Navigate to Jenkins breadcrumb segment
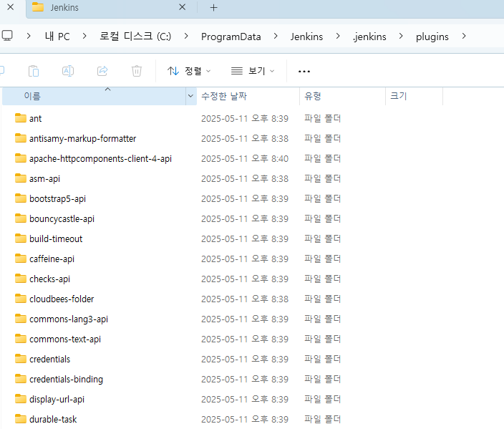504x429 pixels. coord(306,37)
